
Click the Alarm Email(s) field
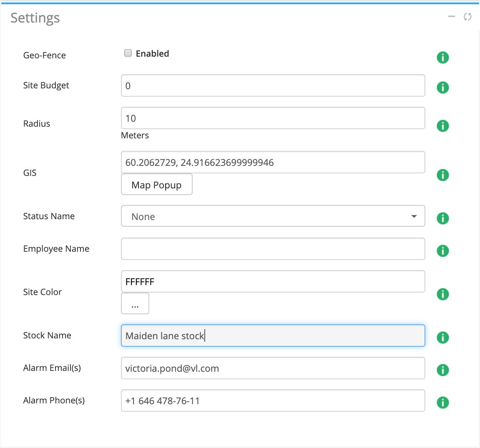click(273, 368)
